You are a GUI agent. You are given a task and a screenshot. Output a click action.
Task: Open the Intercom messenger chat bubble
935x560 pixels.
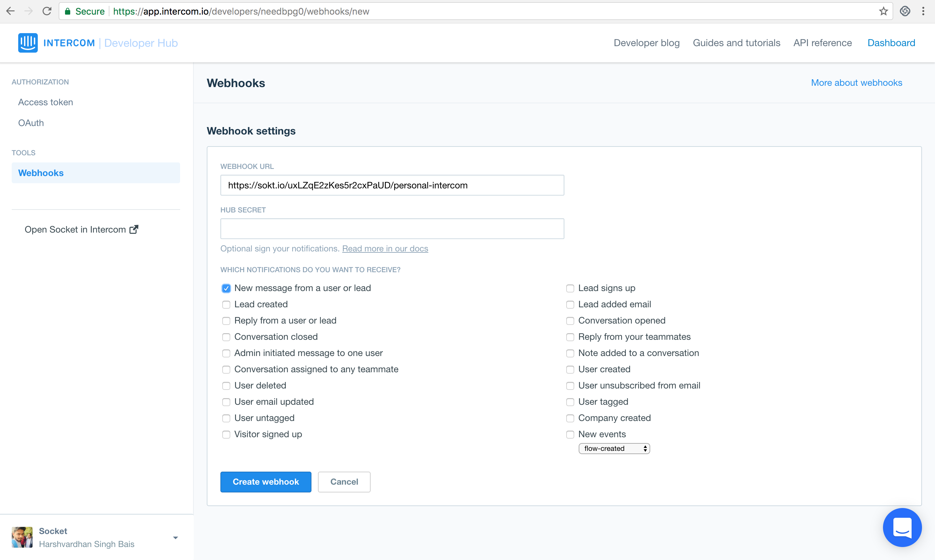click(x=902, y=527)
